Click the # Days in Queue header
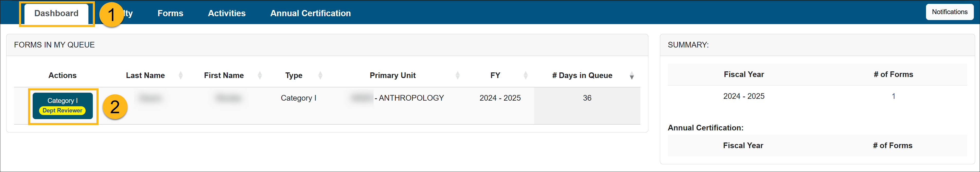Image resolution: width=980 pixels, height=172 pixels. (582, 75)
